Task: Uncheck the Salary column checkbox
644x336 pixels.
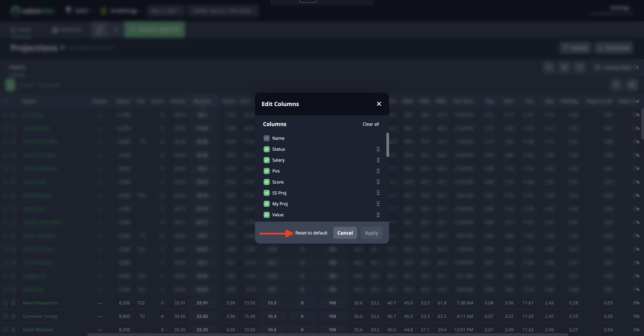Action: (x=267, y=160)
